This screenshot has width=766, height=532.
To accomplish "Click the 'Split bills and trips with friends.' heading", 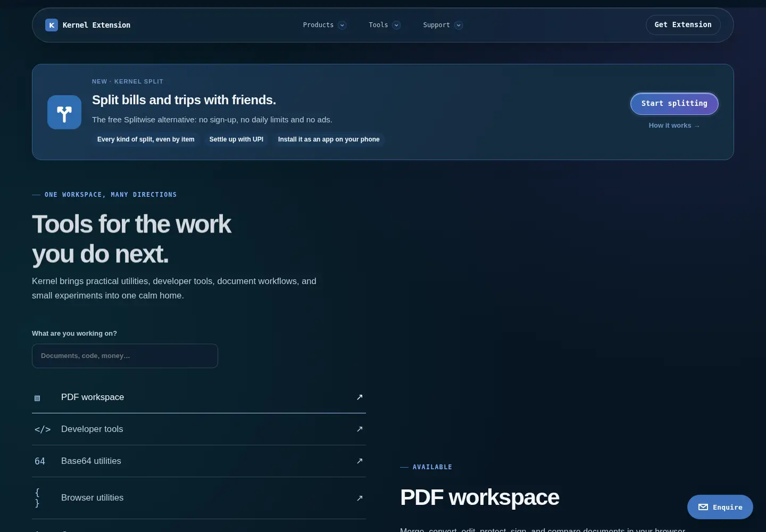I will click(x=184, y=100).
